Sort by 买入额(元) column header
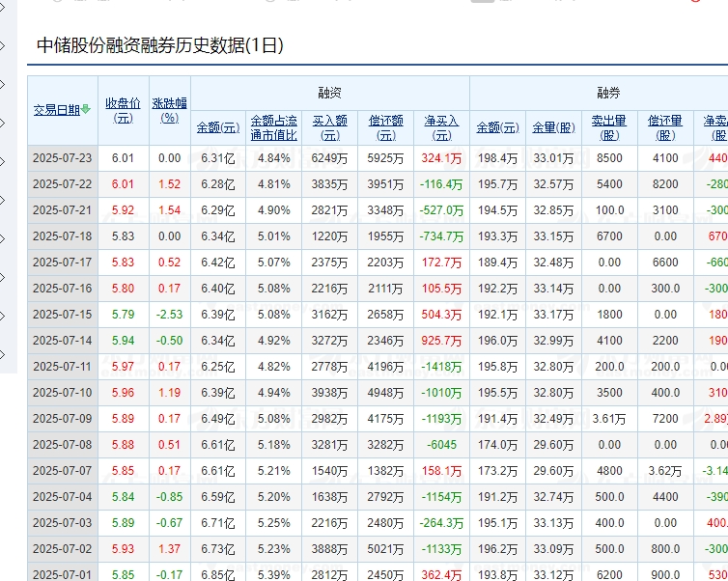The width and height of the screenshot is (728, 581). tap(329, 127)
